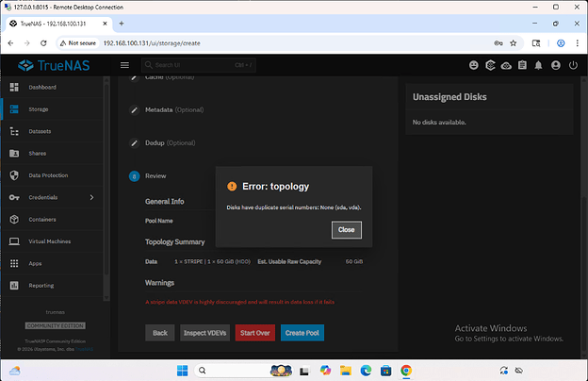Open Windows taskbar search
Viewport: 588px width, 381px height.
[x=202, y=371]
